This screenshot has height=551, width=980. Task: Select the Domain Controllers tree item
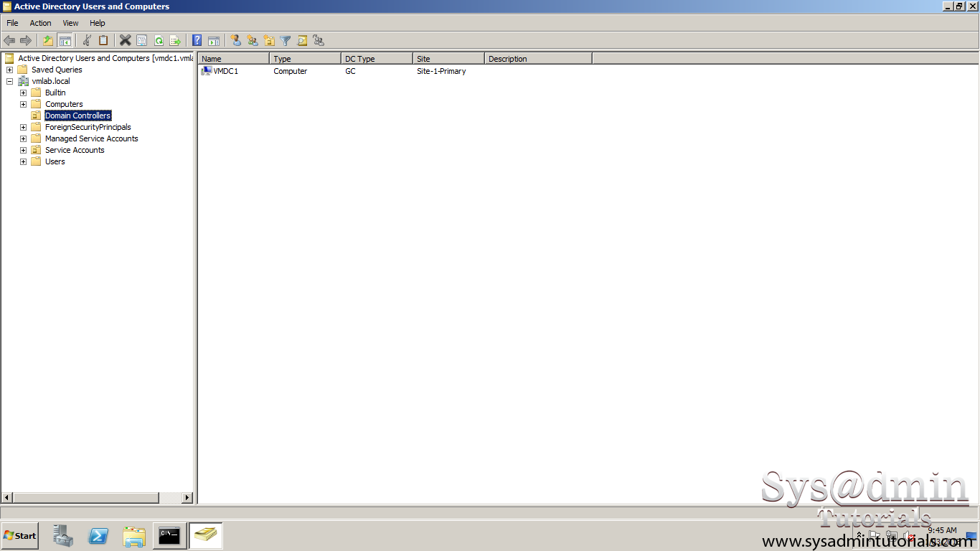[x=78, y=116]
